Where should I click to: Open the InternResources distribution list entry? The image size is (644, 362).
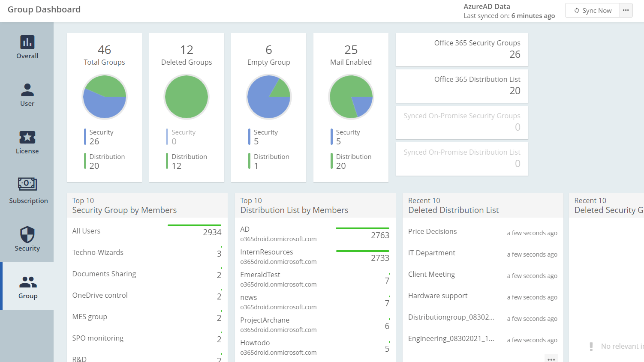[x=267, y=252]
